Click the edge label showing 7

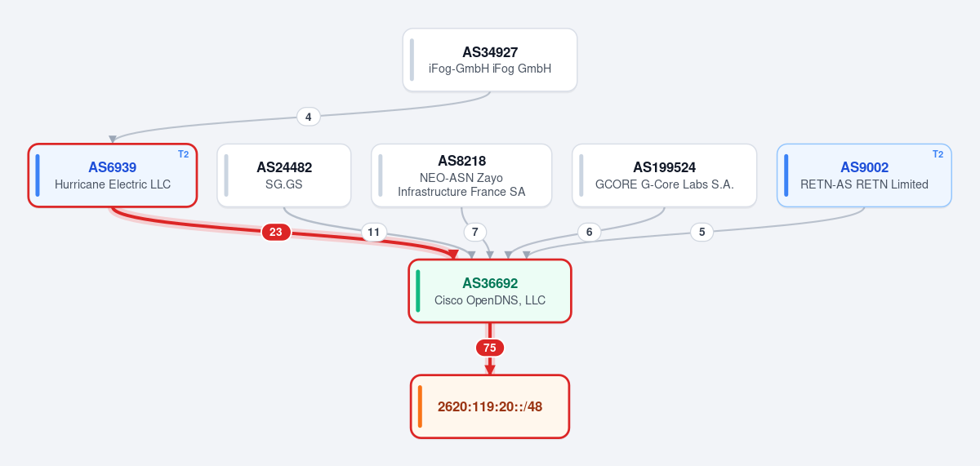[474, 233]
